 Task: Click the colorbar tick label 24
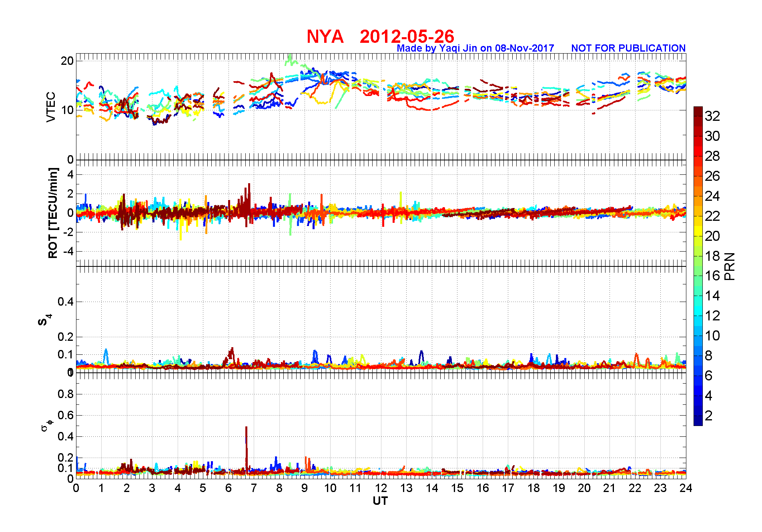712,196
